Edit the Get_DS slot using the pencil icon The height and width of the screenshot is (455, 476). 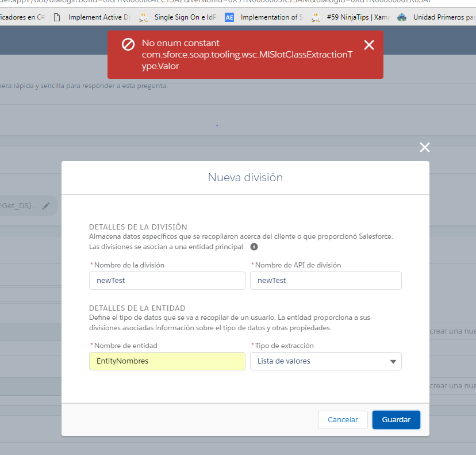pos(47,205)
